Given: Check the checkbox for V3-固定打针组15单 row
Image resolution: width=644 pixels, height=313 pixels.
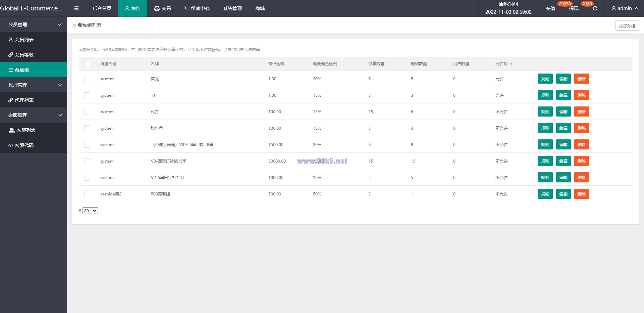Looking at the screenshot, I should tap(87, 161).
